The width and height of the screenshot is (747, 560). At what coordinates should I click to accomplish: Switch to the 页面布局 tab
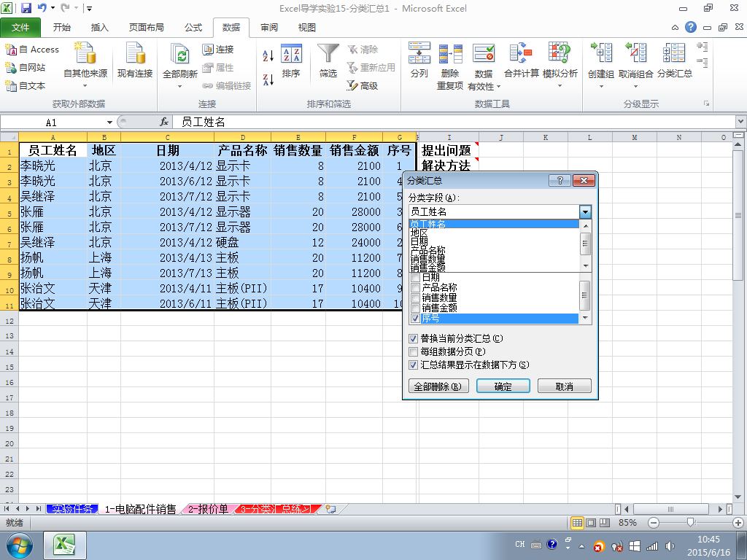pyautogui.click(x=146, y=28)
